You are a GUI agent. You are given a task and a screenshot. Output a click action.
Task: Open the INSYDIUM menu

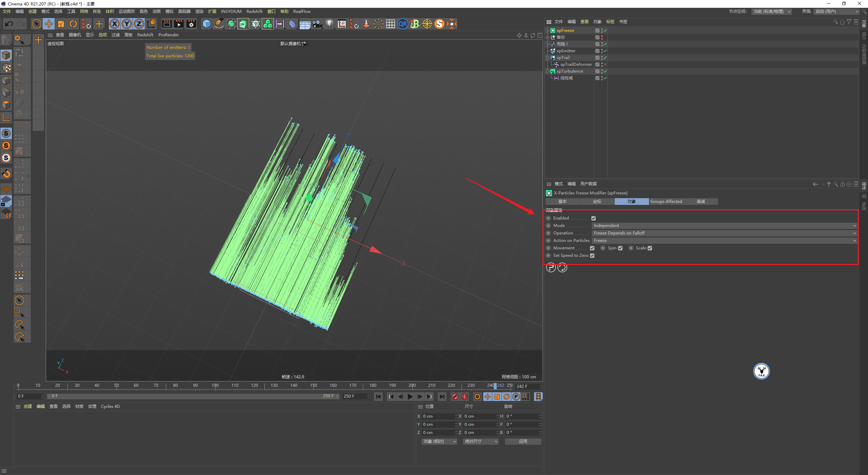click(x=231, y=11)
